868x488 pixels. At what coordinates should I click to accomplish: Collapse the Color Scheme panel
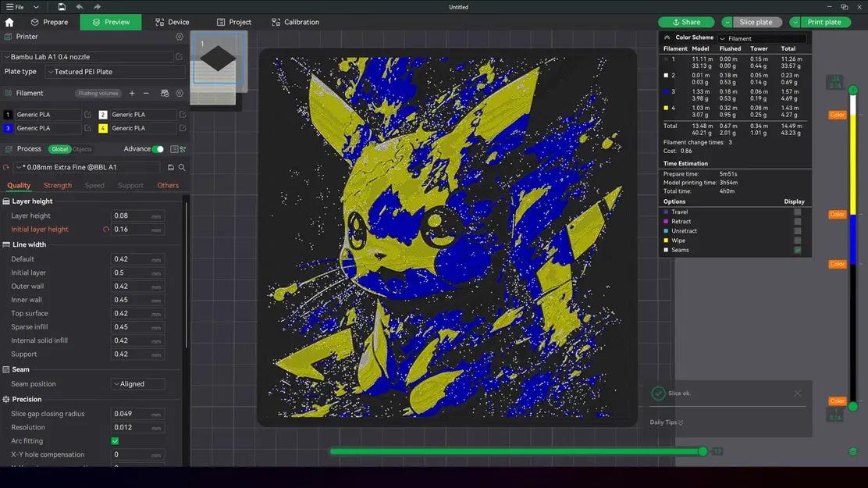(667, 37)
